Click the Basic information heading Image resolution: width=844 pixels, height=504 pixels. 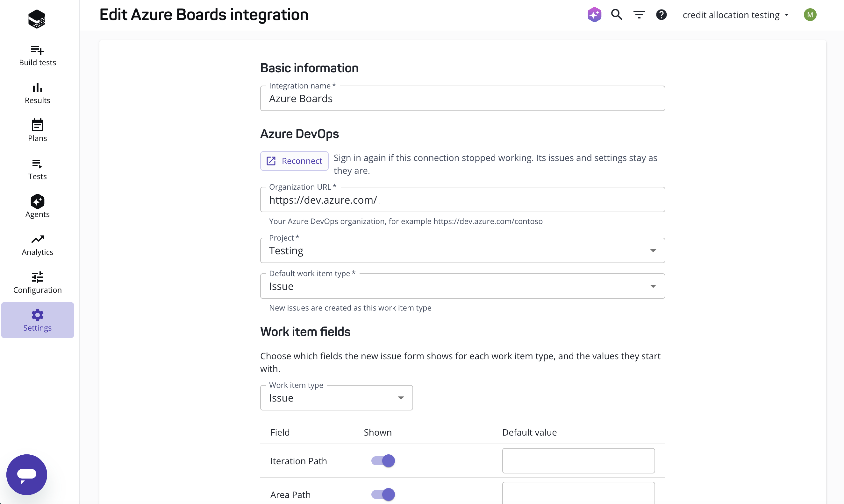pyautogui.click(x=309, y=68)
